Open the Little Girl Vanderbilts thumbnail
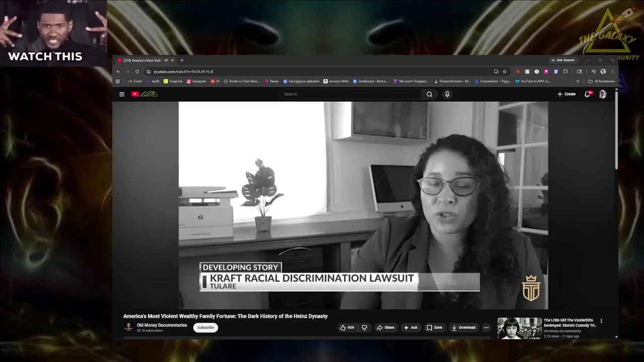Image resolution: width=644 pixels, height=362 pixels. coord(519,328)
